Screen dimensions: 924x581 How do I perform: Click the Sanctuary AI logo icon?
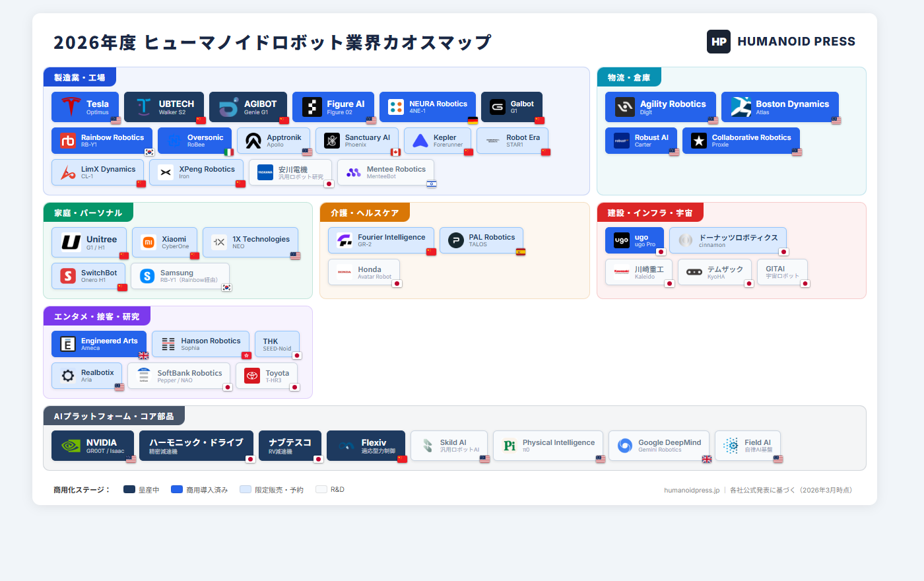[331, 141]
